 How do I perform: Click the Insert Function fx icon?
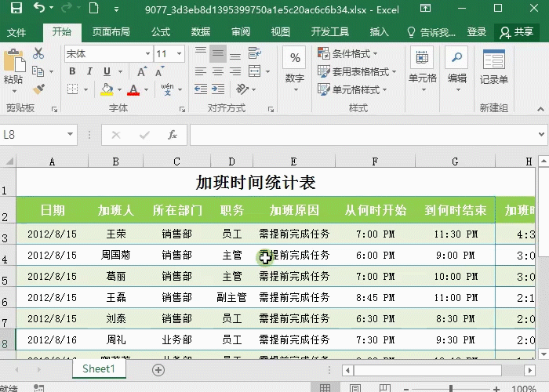173,135
